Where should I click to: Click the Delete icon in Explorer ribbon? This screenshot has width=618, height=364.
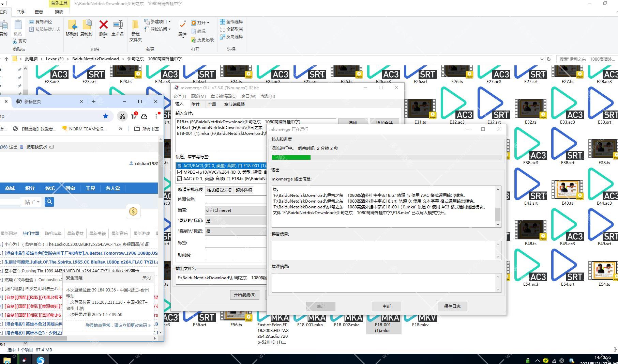pyautogui.click(x=103, y=25)
